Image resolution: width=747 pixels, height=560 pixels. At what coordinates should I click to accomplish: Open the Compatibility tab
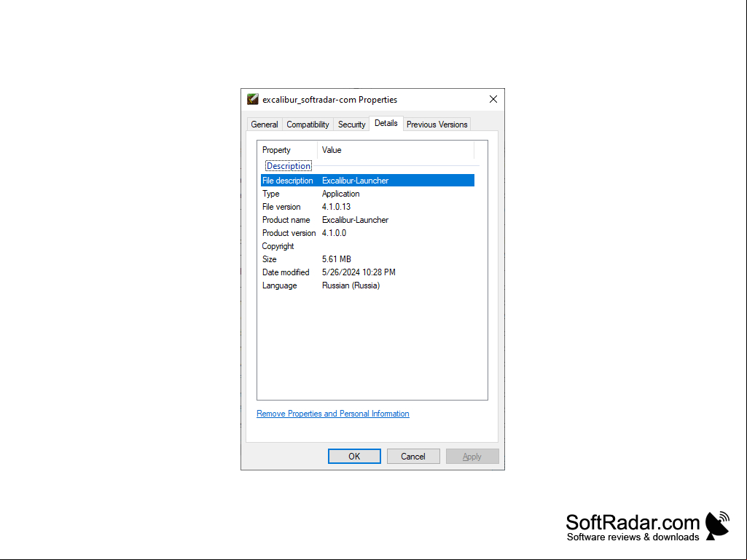[308, 125]
